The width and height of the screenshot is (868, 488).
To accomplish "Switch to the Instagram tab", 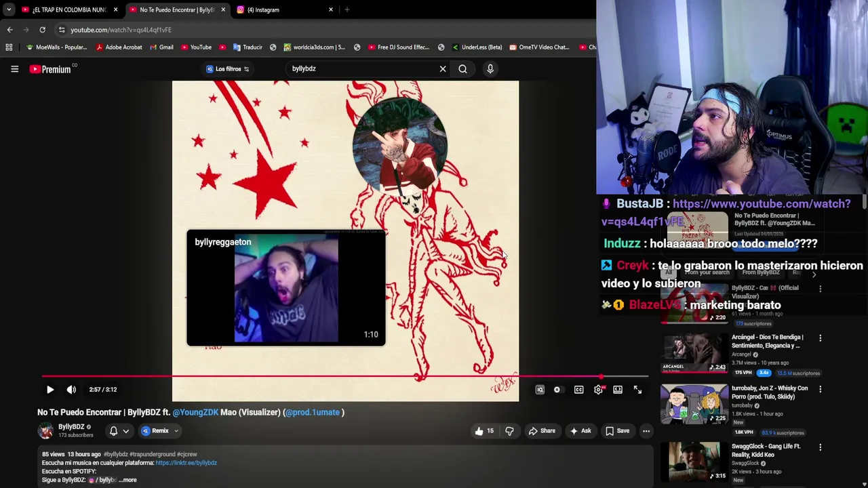I will coord(283,9).
